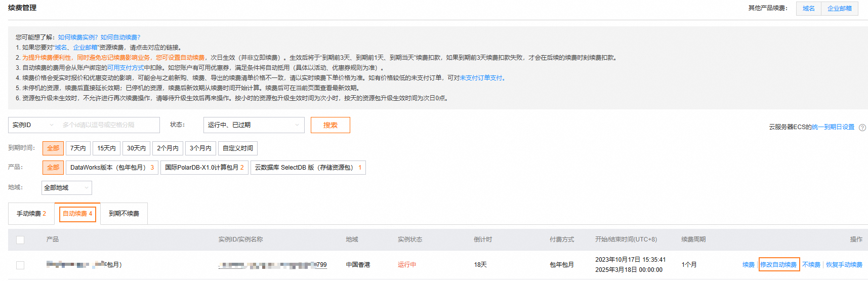This screenshot has width=868, height=281.
Task: Select 全部 in the product filter
Action: pos(53,168)
